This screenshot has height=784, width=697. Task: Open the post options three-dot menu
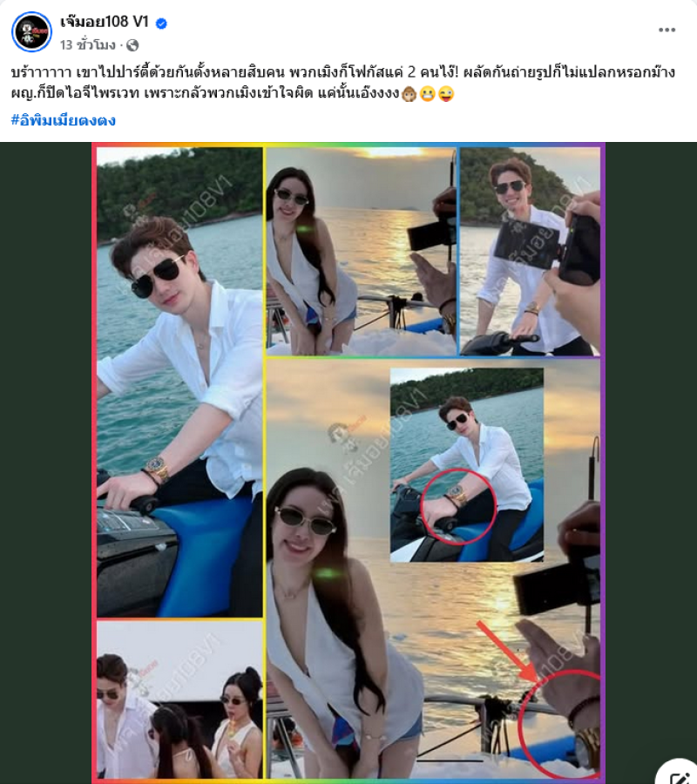(667, 30)
